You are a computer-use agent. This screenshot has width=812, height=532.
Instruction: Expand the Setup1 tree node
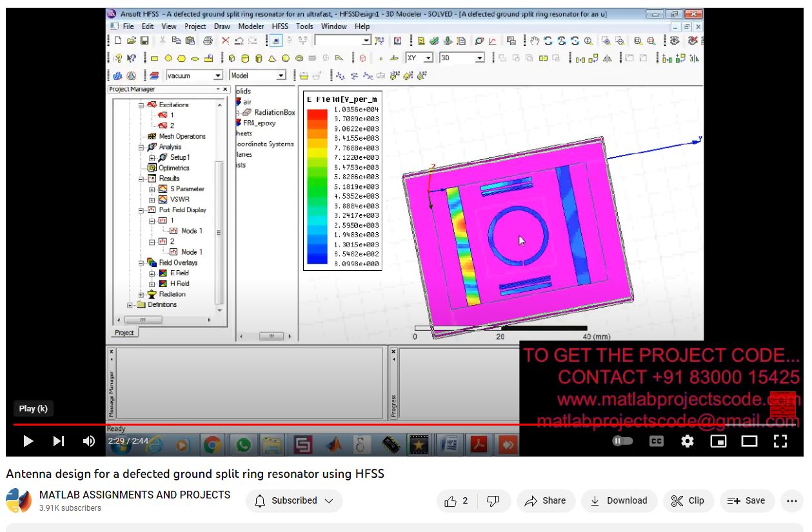pyautogui.click(x=152, y=157)
